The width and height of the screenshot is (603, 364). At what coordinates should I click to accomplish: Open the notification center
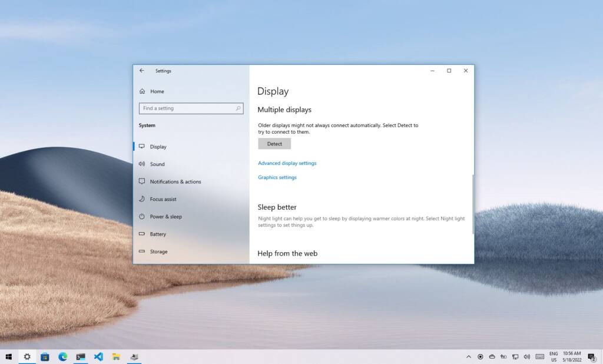(x=592, y=356)
